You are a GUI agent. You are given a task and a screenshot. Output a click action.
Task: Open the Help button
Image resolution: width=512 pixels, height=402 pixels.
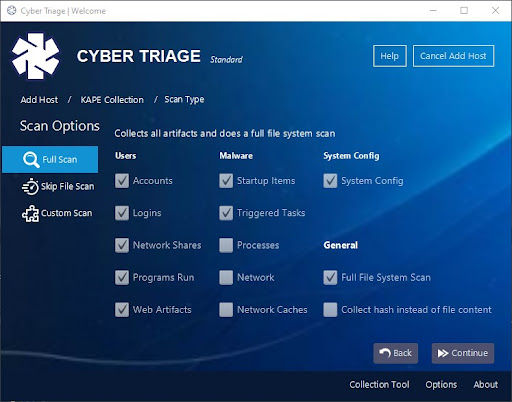click(390, 56)
